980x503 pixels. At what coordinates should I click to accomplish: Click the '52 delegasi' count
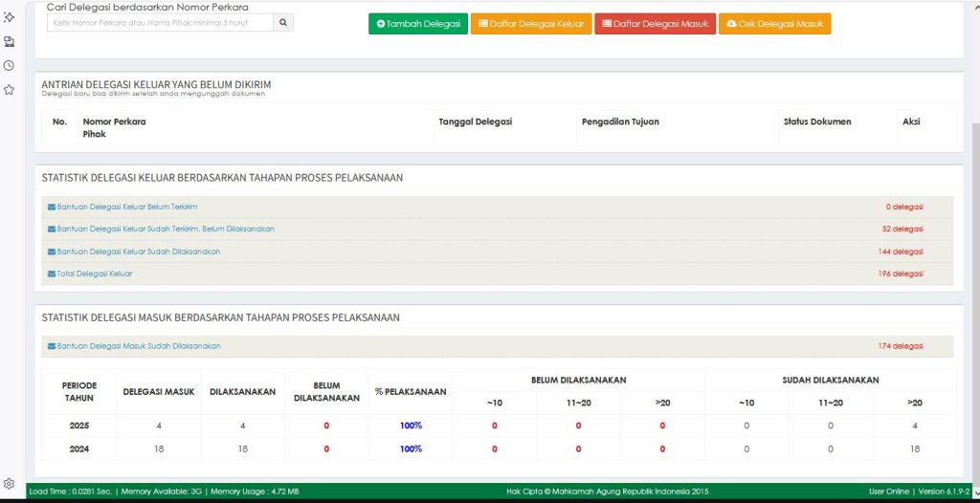tap(902, 230)
